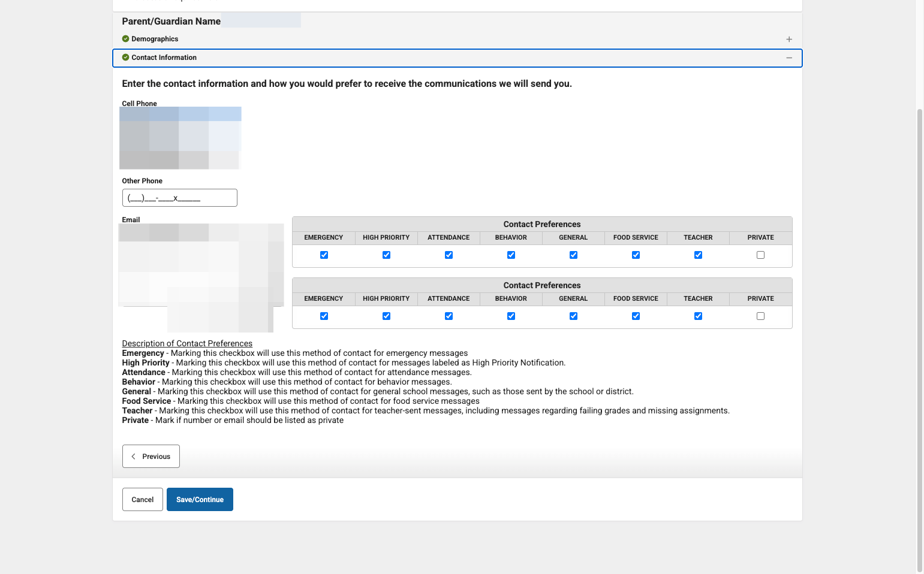Click the "Cell Phone" field label
Viewport: 924px width, 574px height.
click(x=140, y=104)
